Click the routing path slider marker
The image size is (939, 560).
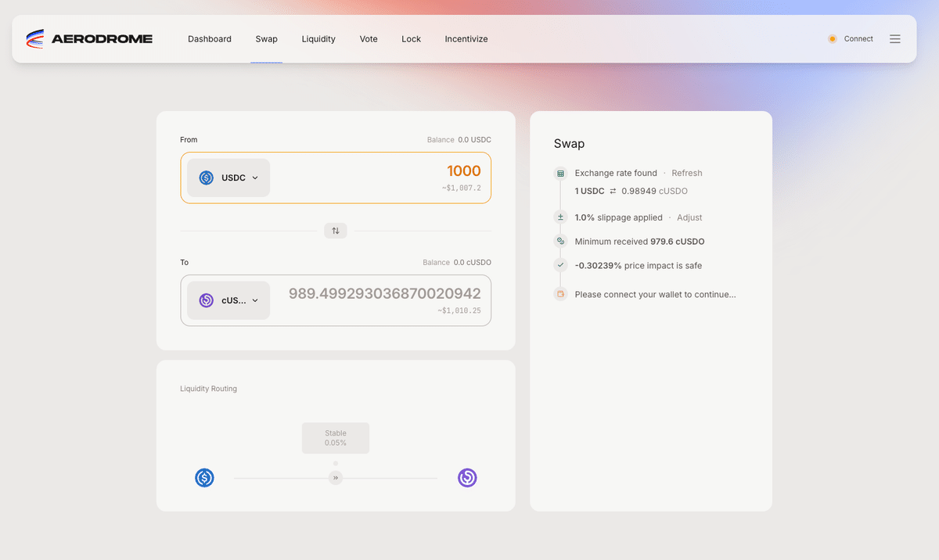pos(335,463)
